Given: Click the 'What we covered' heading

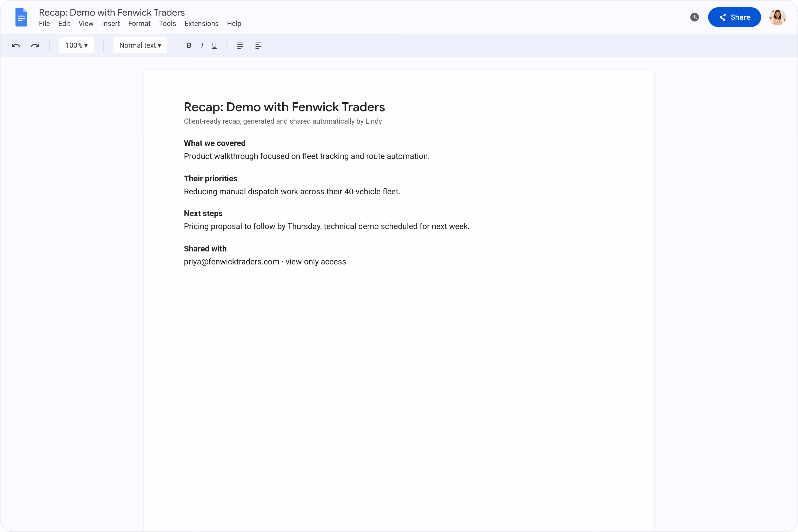Looking at the screenshot, I should coord(214,143).
